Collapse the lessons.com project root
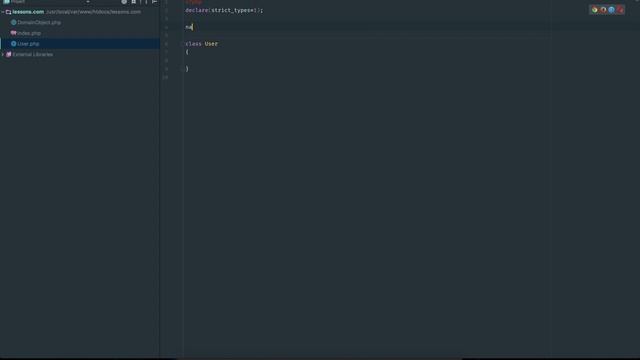The height and width of the screenshot is (360, 640). pyautogui.click(x=2, y=12)
